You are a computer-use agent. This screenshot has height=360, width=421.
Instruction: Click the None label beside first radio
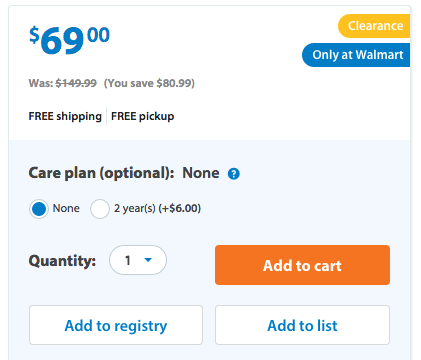click(x=66, y=208)
